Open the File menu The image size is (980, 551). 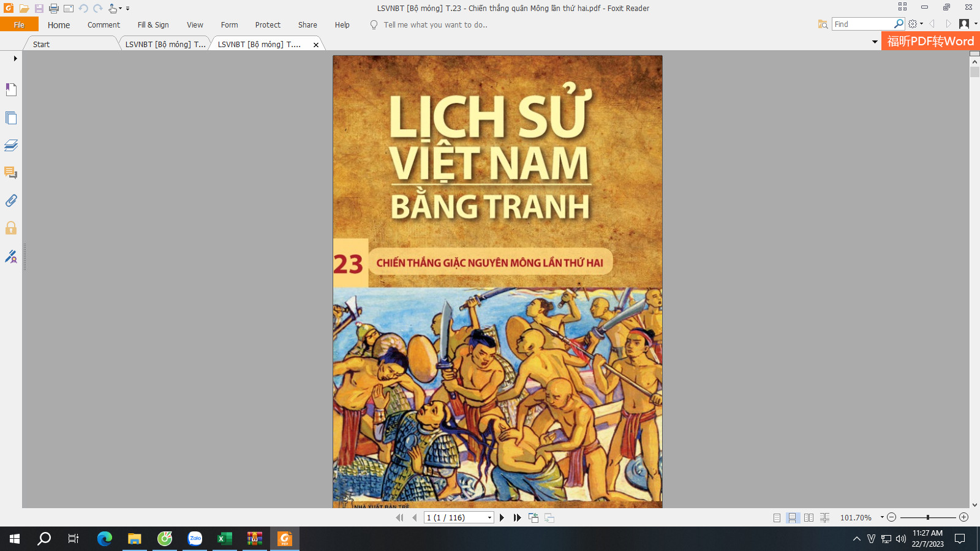pos(19,24)
